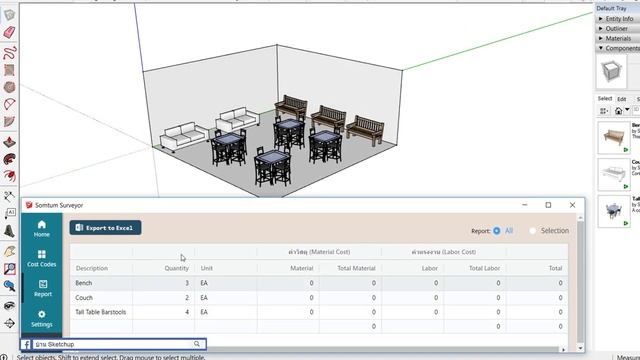This screenshot has height=360, width=640.
Task: Click the horizontal scrollbar right arrow
Action: (563, 350)
